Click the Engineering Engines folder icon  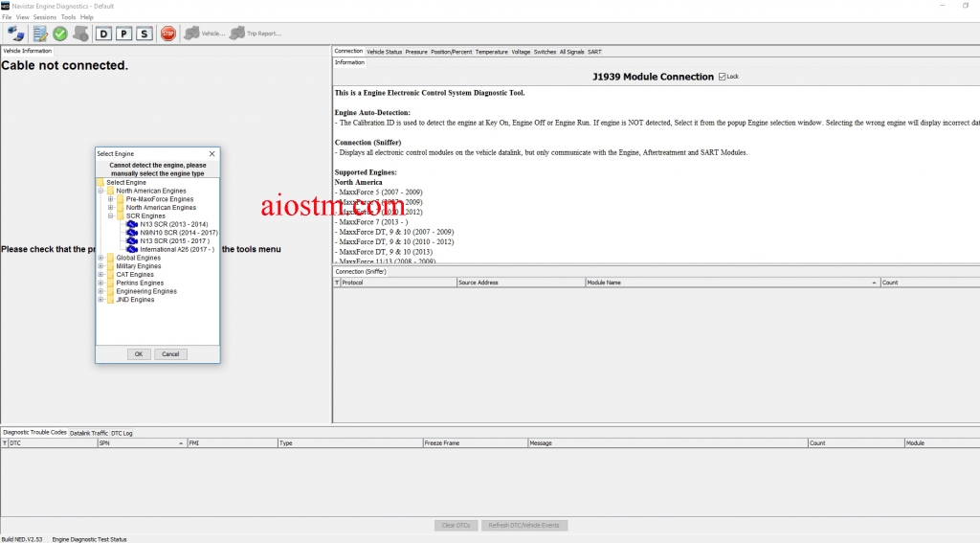tap(110, 291)
